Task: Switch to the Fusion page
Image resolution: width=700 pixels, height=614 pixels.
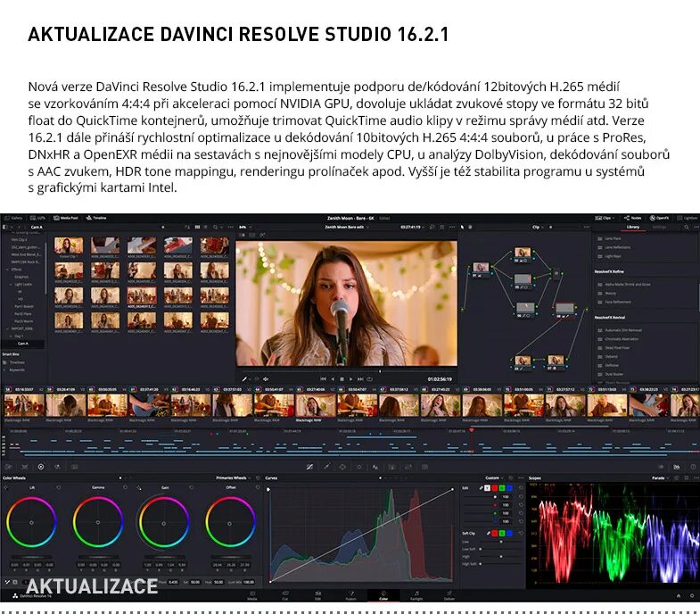Action: [351, 595]
